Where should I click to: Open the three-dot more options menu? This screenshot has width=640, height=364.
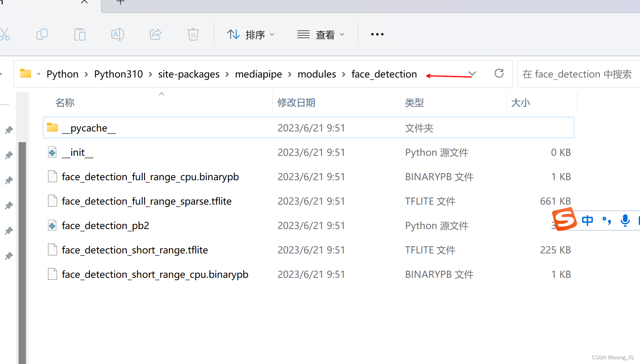coord(377,35)
